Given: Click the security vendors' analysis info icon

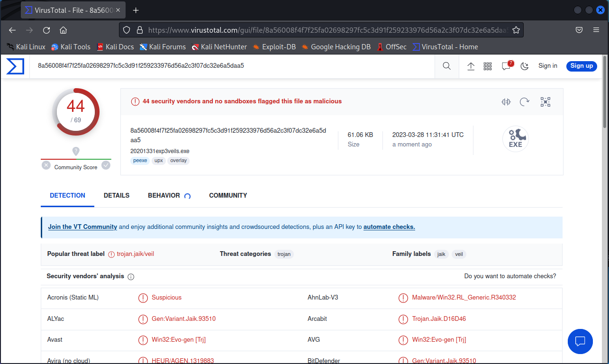Looking at the screenshot, I should (131, 277).
